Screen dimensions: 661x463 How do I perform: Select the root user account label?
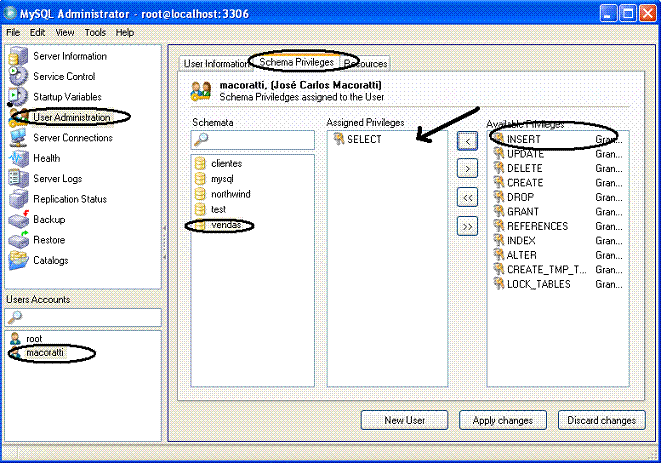tap(34, 339)
